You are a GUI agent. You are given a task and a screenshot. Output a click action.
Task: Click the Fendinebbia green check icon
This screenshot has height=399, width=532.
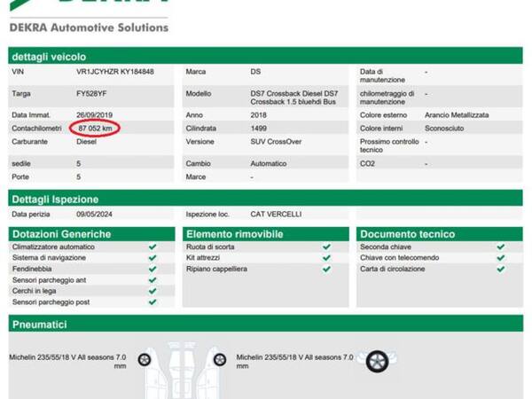[153, 269]
